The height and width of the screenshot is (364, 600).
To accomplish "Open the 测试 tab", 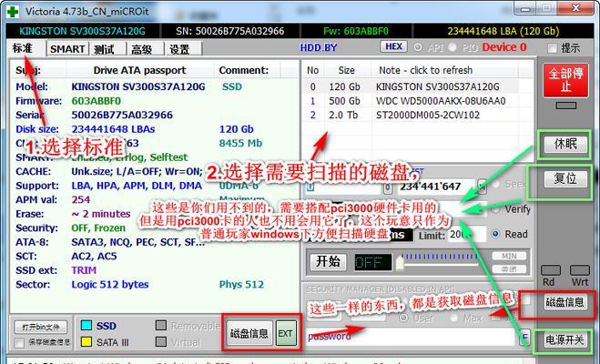I will point(105,49).
